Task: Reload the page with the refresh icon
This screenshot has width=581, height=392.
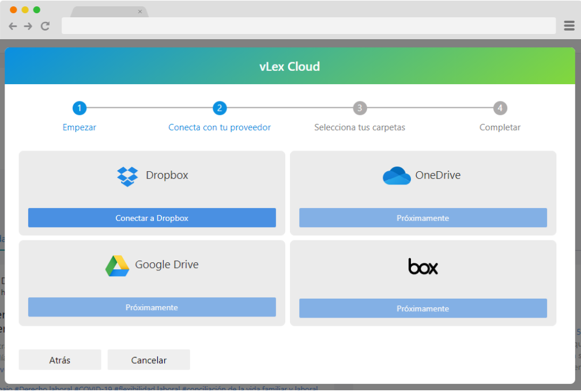Action: pyautogui.click(x=45, y=26)
